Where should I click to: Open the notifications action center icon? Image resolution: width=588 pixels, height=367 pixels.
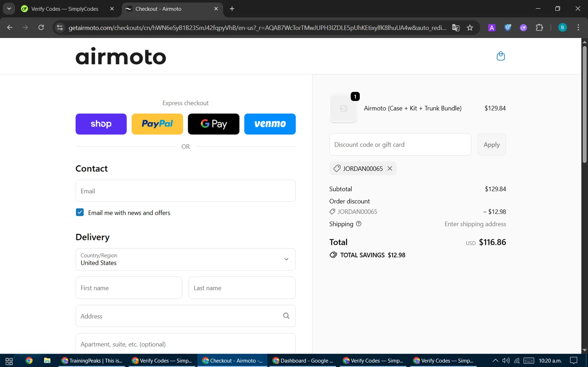pos(574,361)
